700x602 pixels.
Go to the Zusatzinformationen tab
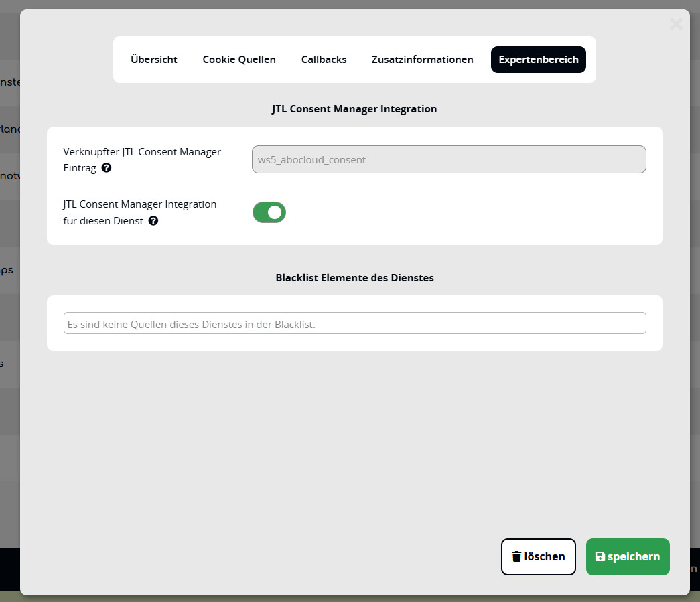[422, 60]
